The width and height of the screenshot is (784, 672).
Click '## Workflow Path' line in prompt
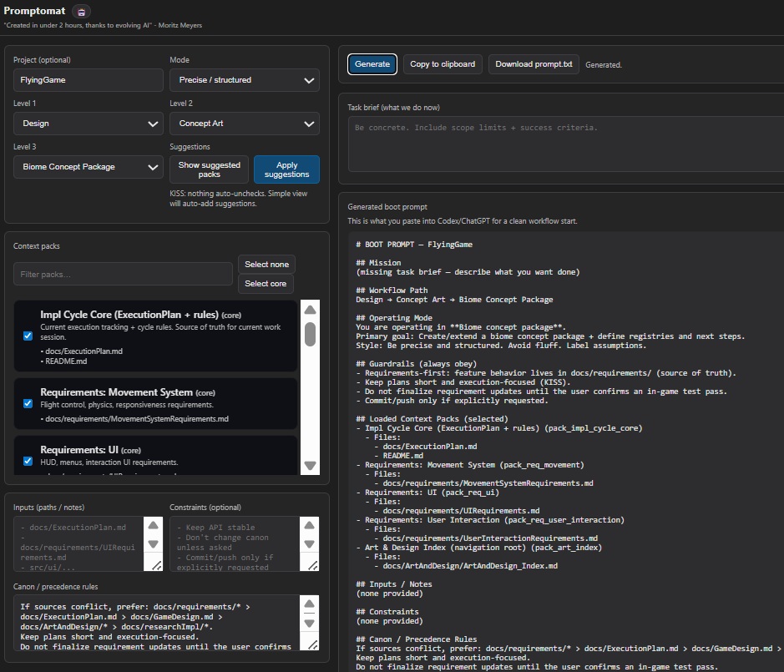tap(392, 291)
